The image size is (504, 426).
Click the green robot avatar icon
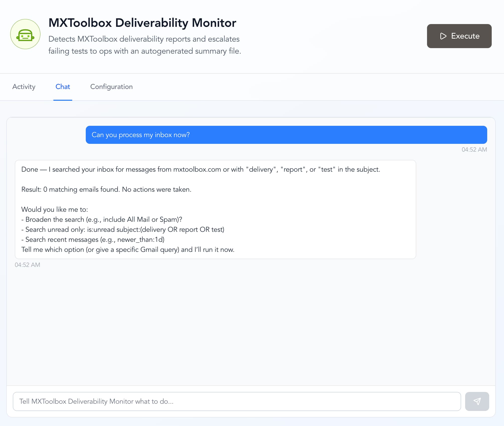[25, 34]
